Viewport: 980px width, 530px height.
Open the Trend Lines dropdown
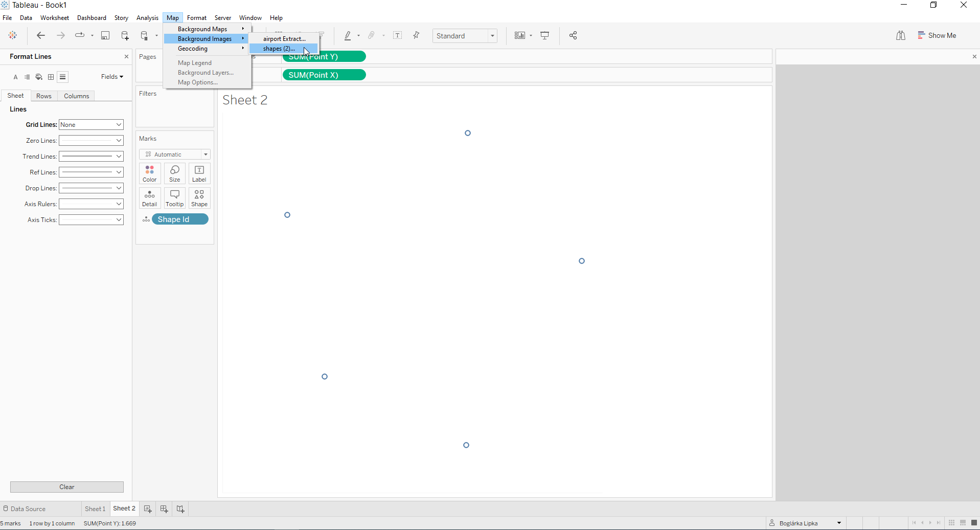pyautogui.click(x=92, y=157)
